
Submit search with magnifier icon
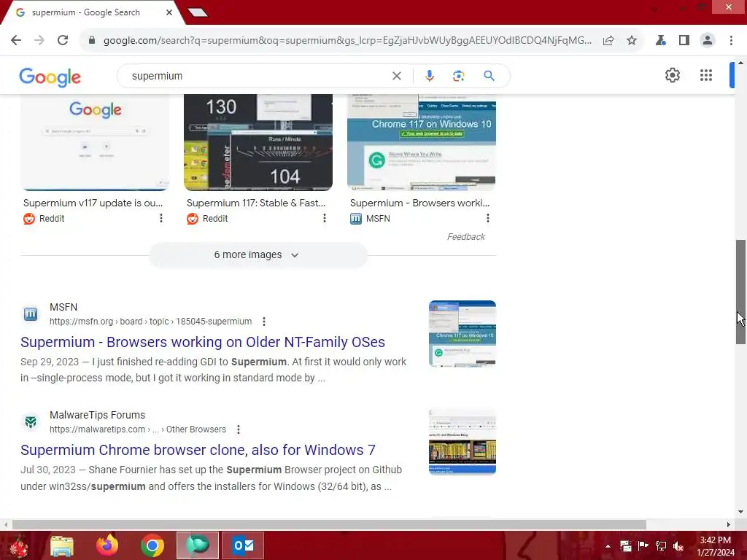coord(489,76)
